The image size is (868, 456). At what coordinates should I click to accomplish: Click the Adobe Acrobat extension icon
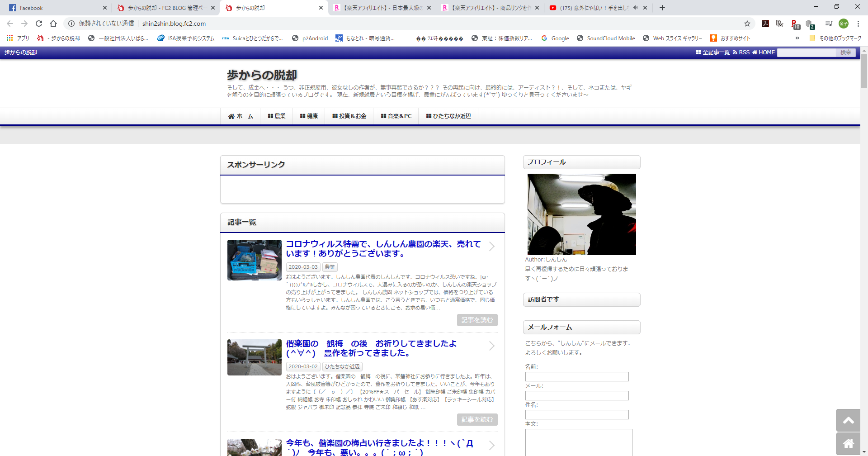(x=765, y=24)
